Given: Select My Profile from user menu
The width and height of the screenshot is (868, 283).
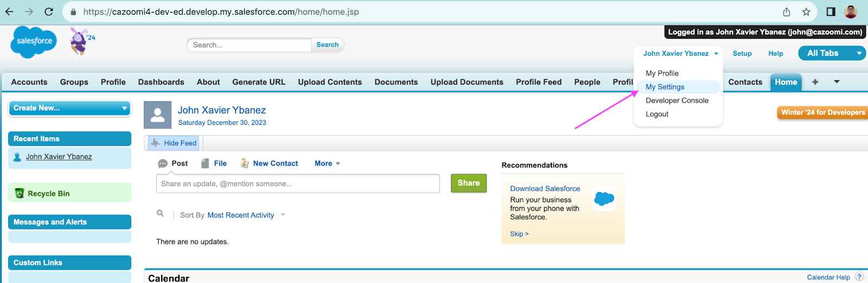Looking at the screenshot, I should tap(662, 73).
